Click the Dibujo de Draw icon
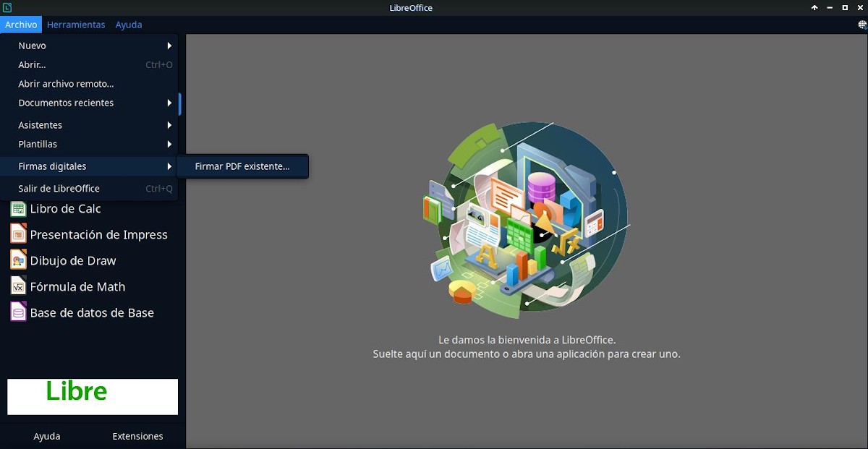The image size is (868, 449). coord(18,260)
